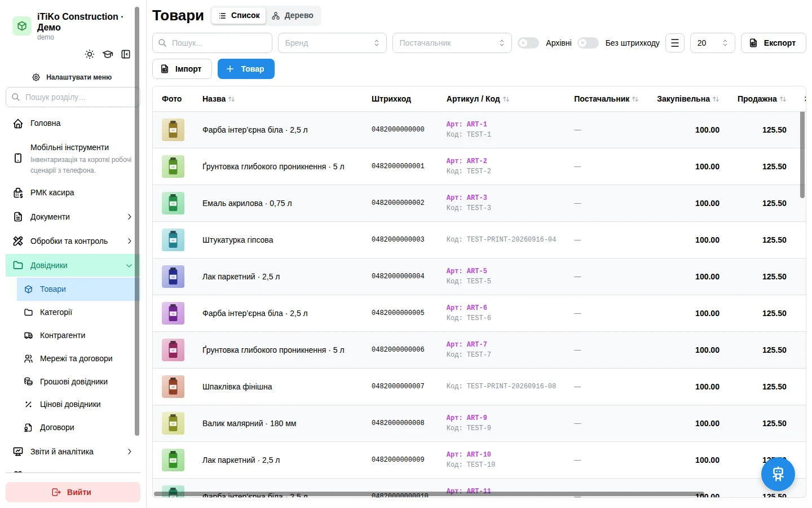Click the Товари cube icon in sidebar
The image size is (812, 508).
point(29,289)
